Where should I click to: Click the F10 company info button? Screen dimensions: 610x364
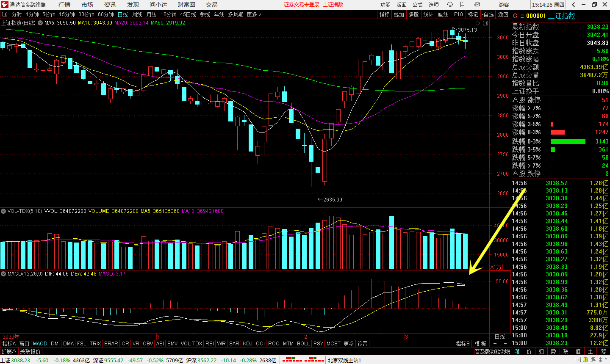coord(458,14)
